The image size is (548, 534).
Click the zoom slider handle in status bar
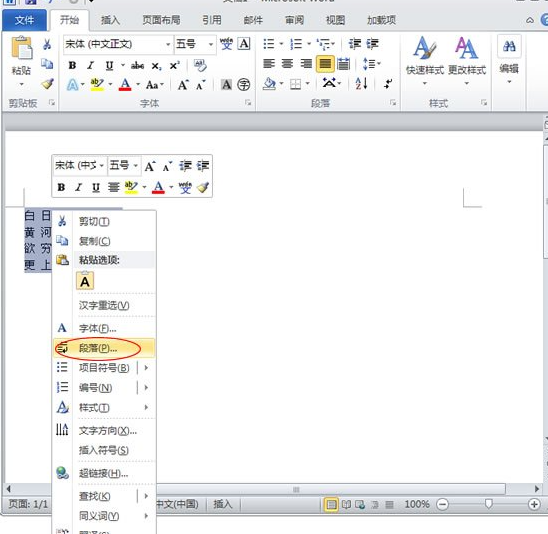pos(488,504)
